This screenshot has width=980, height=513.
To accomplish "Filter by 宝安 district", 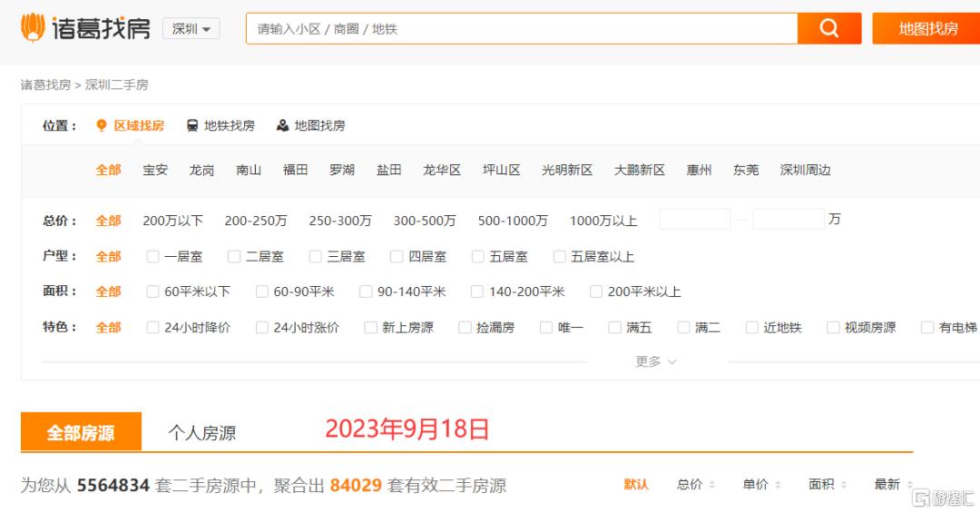I will click(155, 170).
